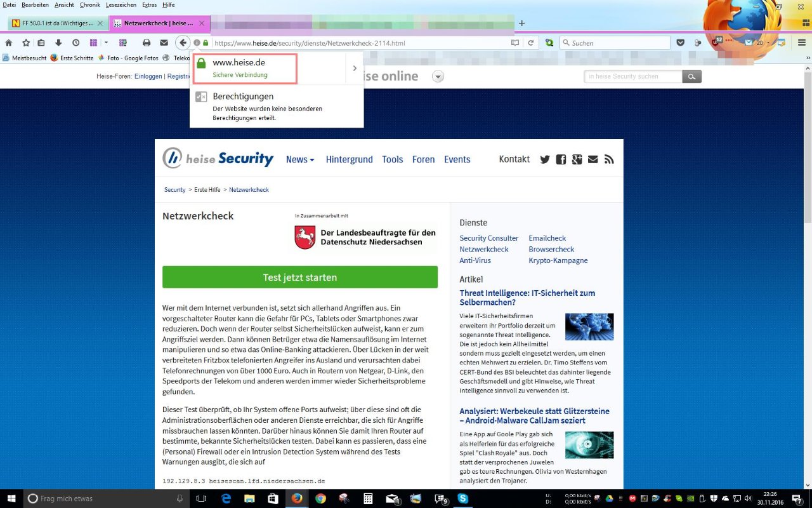Viewport: 812px width, 508px height.
Task: Open Krypto-Kampagne service link
Action: pos(558,260)
